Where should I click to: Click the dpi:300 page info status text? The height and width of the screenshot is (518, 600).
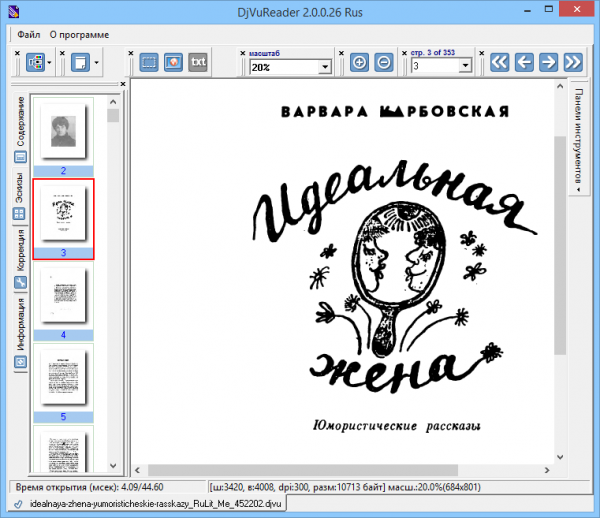(x=344, y=487)
